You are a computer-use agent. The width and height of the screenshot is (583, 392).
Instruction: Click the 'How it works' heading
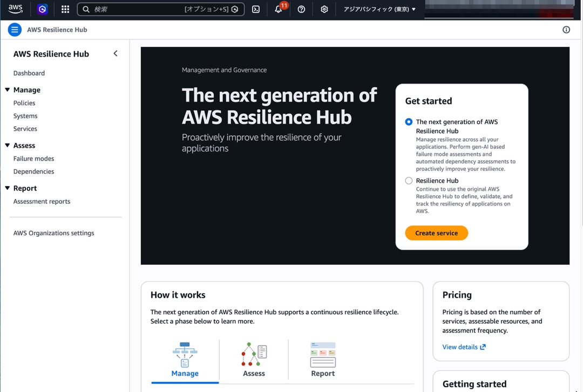coord(178,295)
